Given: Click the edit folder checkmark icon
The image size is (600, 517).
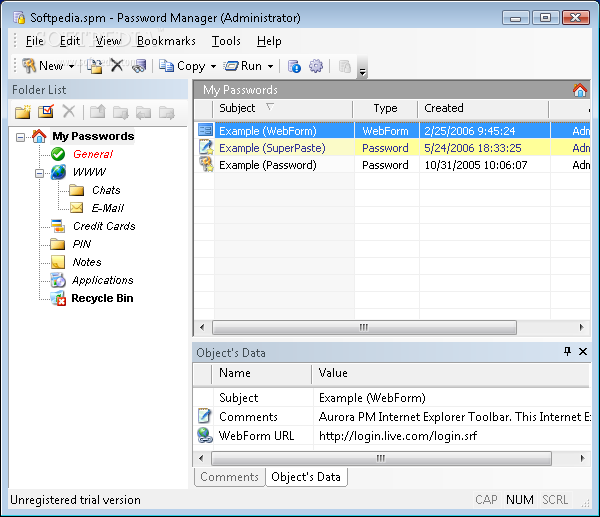Looking at the screenshot, I should tap(46, 111).
